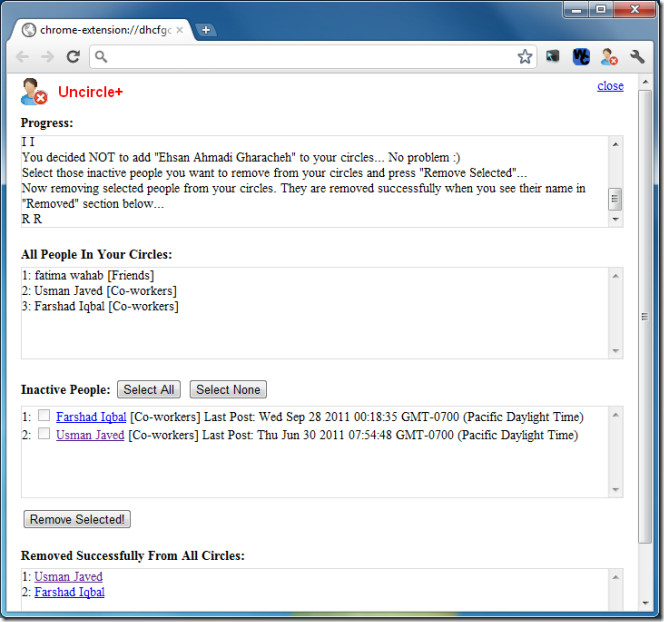The height and width of the screenshot is (622, 664).
Task: Click the blue WC extension icon
Action: tap(581, 56)
